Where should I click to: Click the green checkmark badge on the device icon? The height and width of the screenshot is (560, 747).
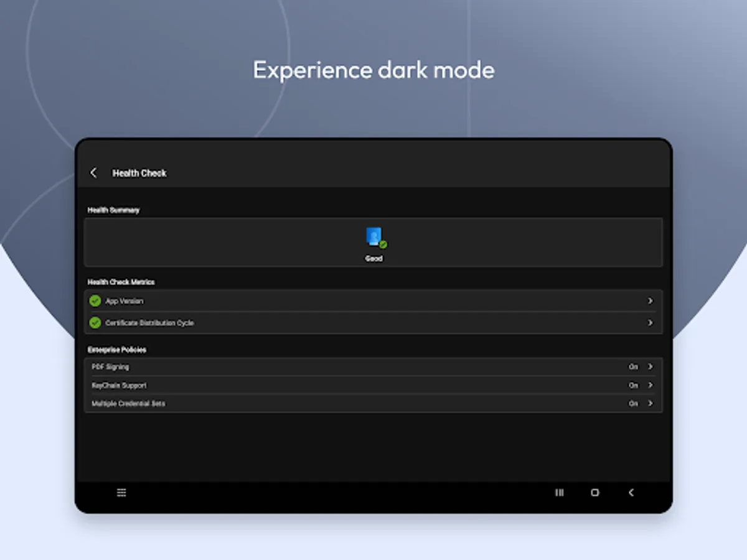tap(382, 244)
